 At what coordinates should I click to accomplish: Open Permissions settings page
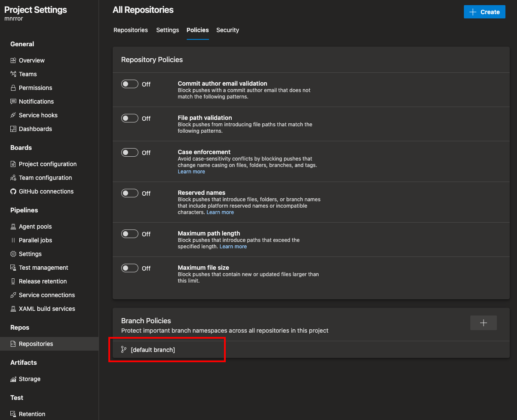coord(36,88)
